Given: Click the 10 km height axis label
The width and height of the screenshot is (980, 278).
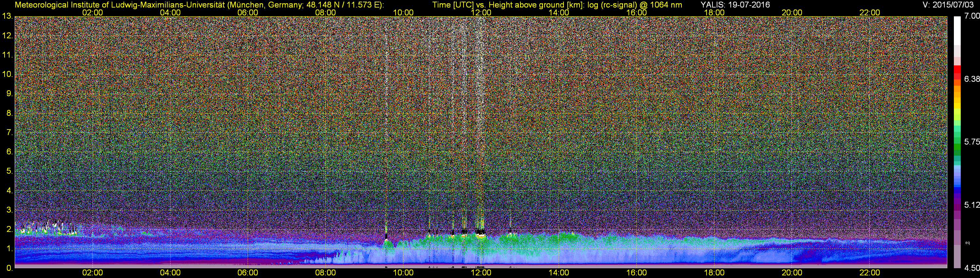Looking at the screenshot, I should [7, 74].
